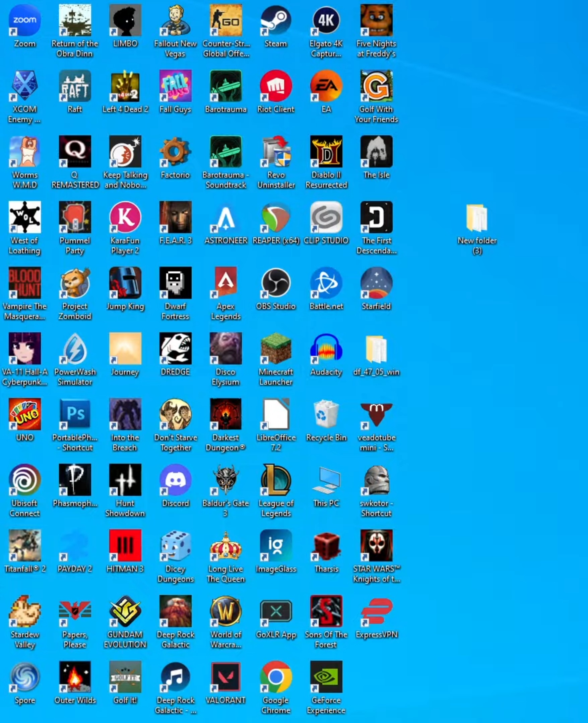Image resolution: width=588 pixels, height=723 pixels.
Task: Open Fallout New Vegas shortcut
Action: [176, 20]
